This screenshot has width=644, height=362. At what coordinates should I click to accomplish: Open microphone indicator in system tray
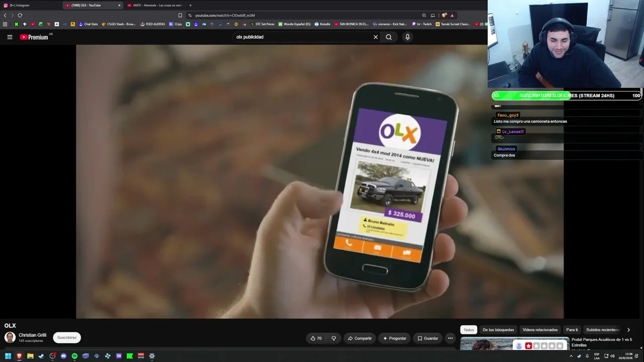(x=587, y=356)
